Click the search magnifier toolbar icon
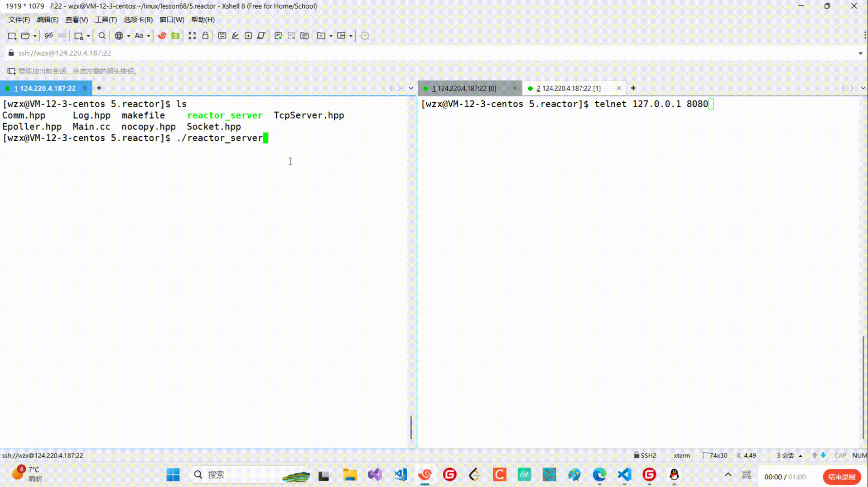Image resolution: width=868 pixels, height=487 pixels. tap(102, 36)
